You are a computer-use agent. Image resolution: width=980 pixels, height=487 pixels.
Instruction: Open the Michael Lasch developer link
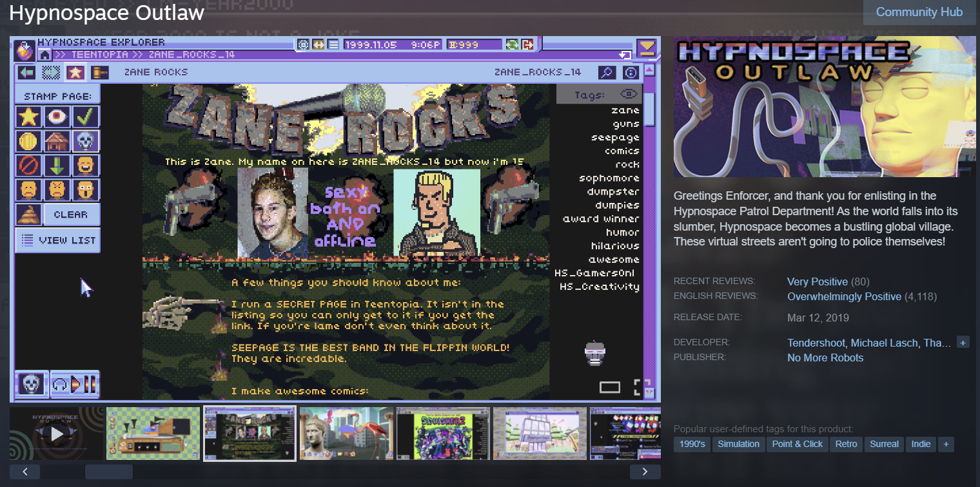tap(884, 343)
